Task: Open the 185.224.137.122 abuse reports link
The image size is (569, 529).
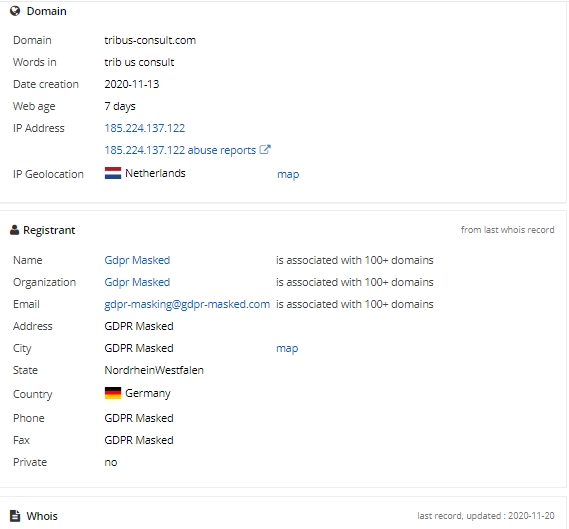Action: point(180,150)
